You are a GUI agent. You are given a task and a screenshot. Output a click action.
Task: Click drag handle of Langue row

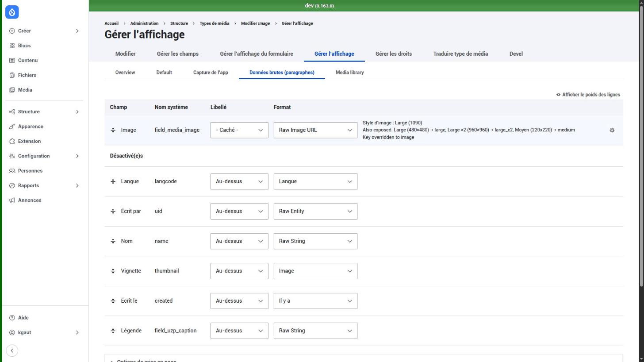click(x=113, y=181)
